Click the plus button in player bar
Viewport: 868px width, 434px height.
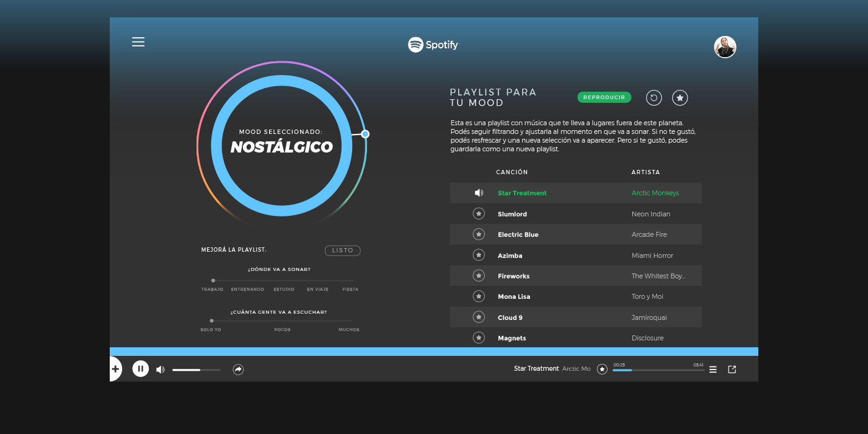pos(115,369)
